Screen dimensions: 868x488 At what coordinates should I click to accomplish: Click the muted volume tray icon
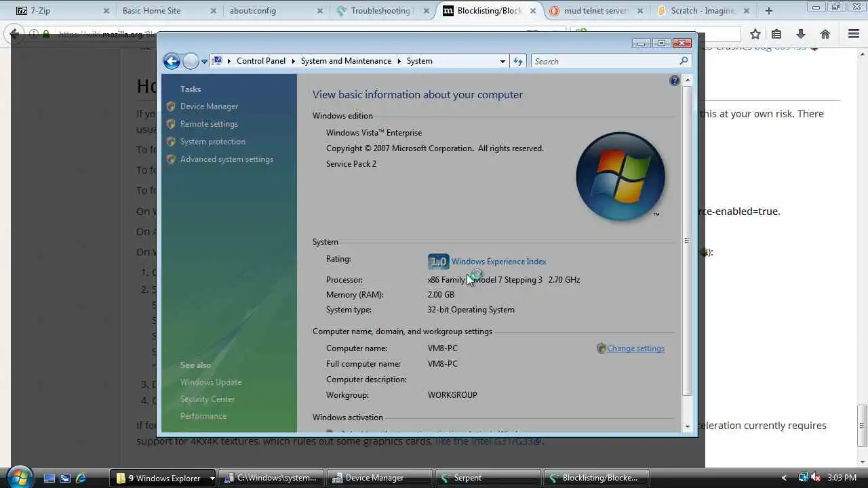point(816,478)
